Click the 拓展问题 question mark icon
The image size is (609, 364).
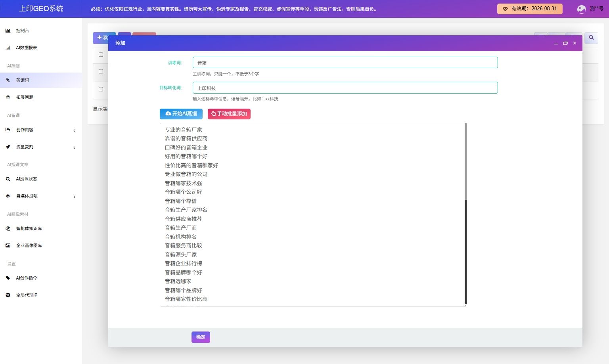pos(8,97)
